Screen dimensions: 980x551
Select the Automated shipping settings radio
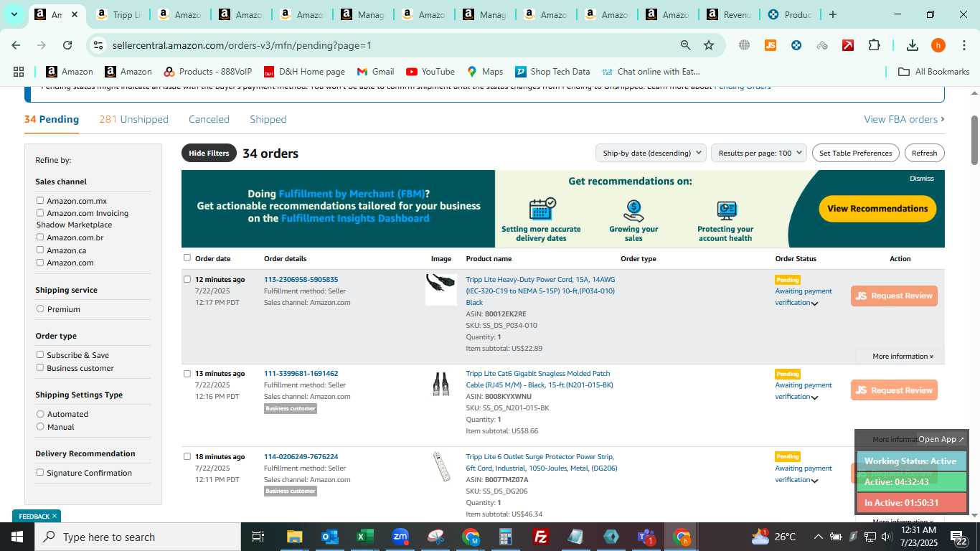[40, 414]
